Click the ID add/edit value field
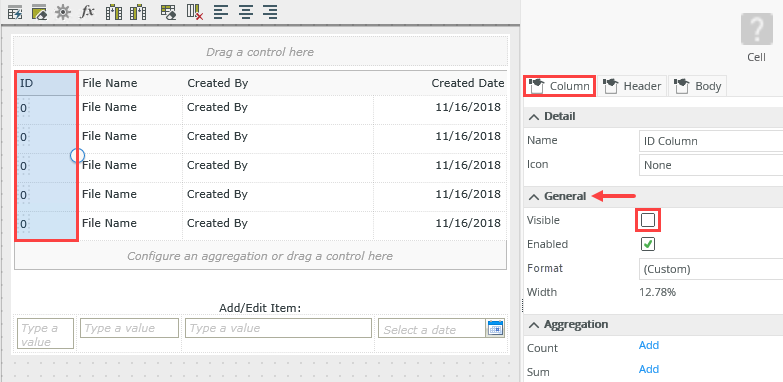The width and height of the screenshot is (783, 382). point(45,334)
